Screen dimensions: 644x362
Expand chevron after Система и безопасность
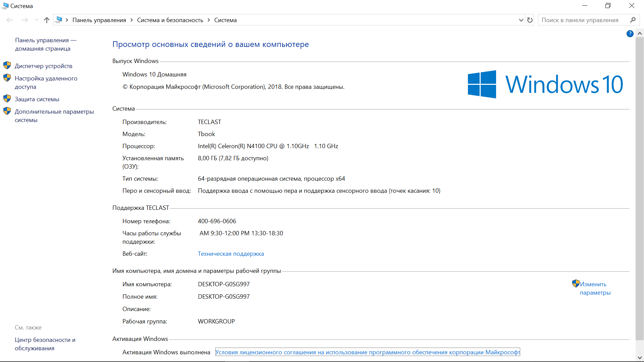[209, 20]
